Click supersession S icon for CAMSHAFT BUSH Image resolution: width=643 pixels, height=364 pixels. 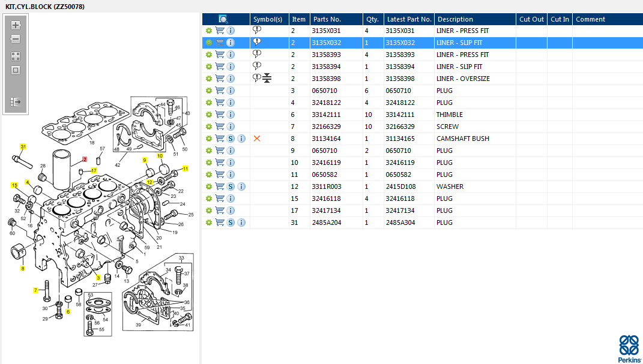click(231, 139)
